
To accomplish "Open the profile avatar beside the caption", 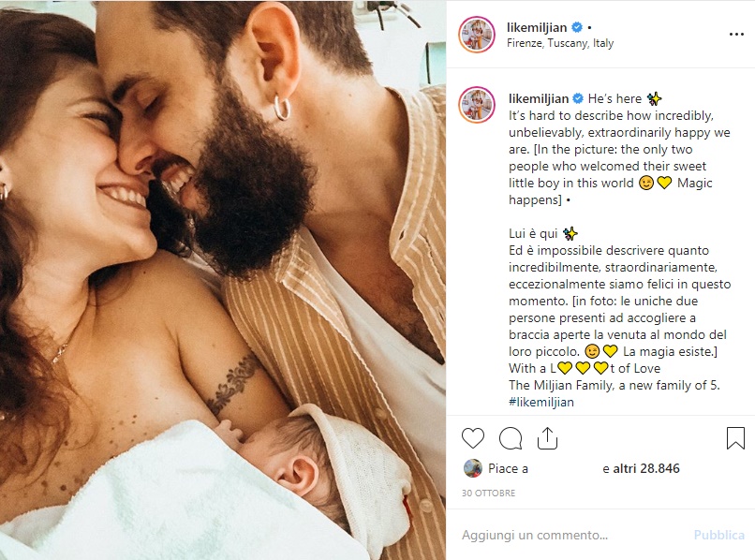I will tap(477, 105).
